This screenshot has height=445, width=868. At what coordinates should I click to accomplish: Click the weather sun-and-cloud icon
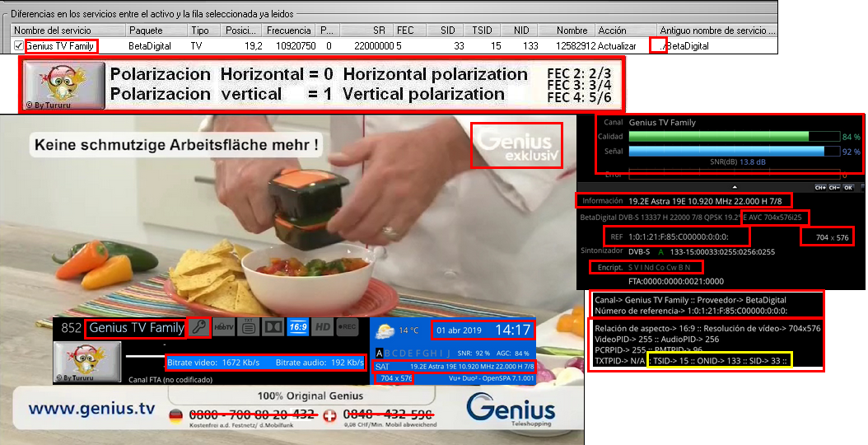click(385, 330)
